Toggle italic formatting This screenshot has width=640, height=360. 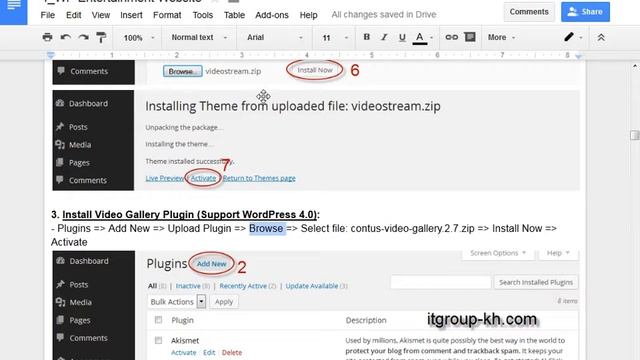pos(384,37)
